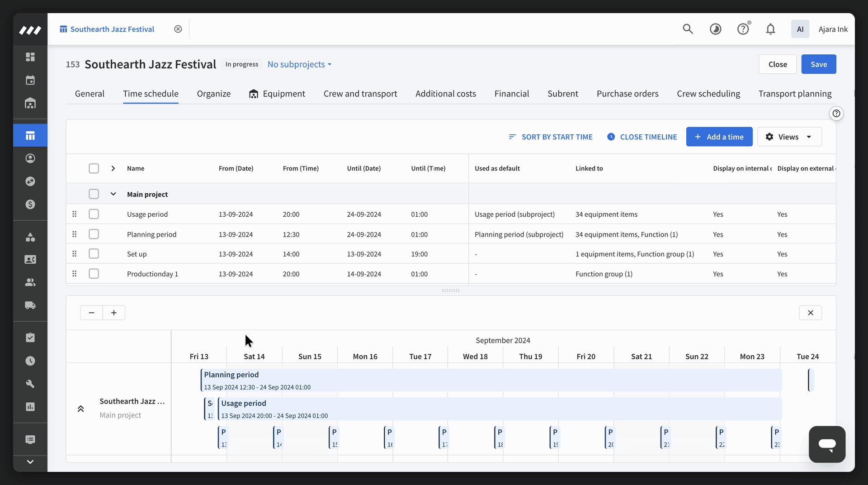Open the truck vehicles icon in sidebar
Viewport: 868px width, 485px height.
pos(30,305)
